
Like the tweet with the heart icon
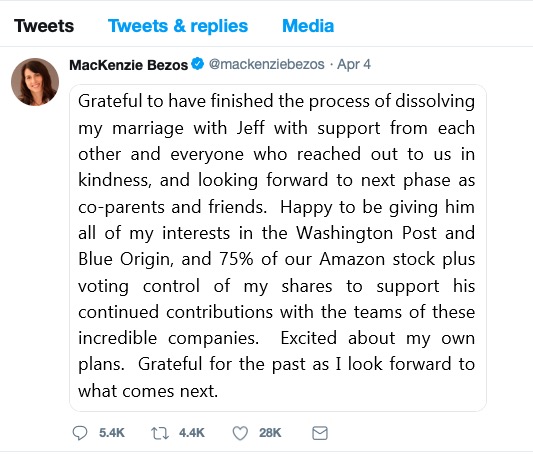pyautogui.click(x=240, y=433)
